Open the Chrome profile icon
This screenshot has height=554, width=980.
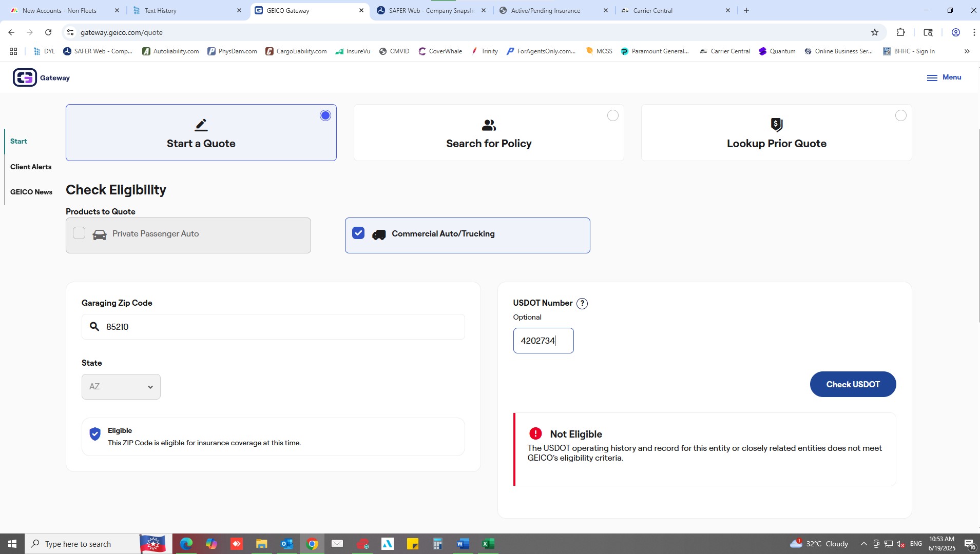click(x=955, y=32)
